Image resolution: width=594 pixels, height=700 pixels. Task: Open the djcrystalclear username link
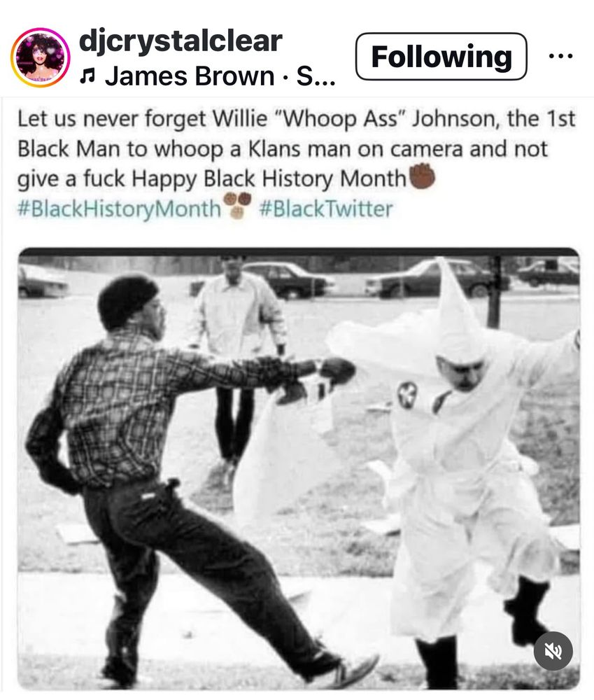[181, 41]
